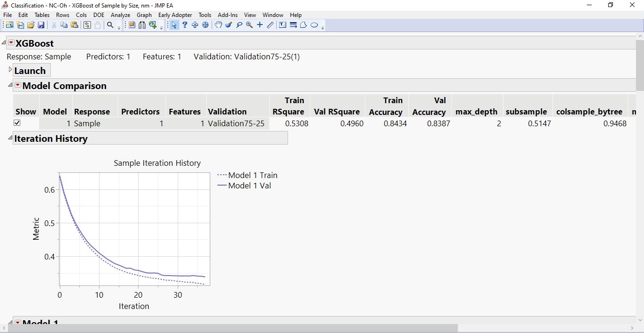Open a data table with the Open icon
The image size is (644, 333).
coord(30,25)
